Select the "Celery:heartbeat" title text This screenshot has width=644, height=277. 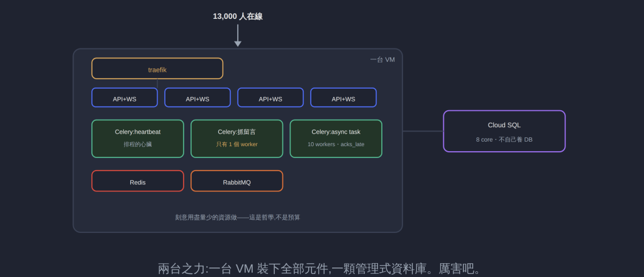click(138, 132)
